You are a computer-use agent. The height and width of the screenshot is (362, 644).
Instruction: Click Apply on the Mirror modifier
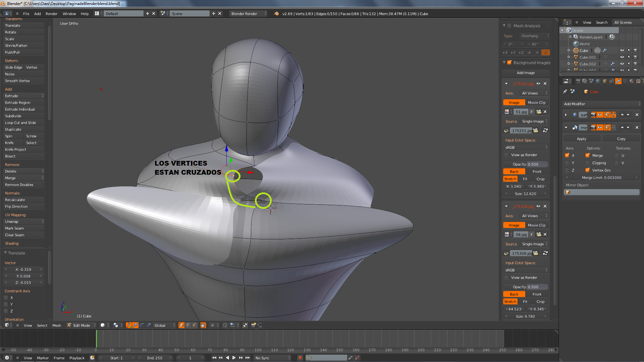coord(581,139)
